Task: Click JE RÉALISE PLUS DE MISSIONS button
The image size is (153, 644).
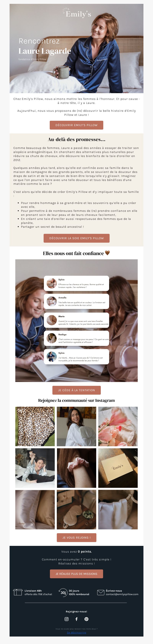Action: 76,574
